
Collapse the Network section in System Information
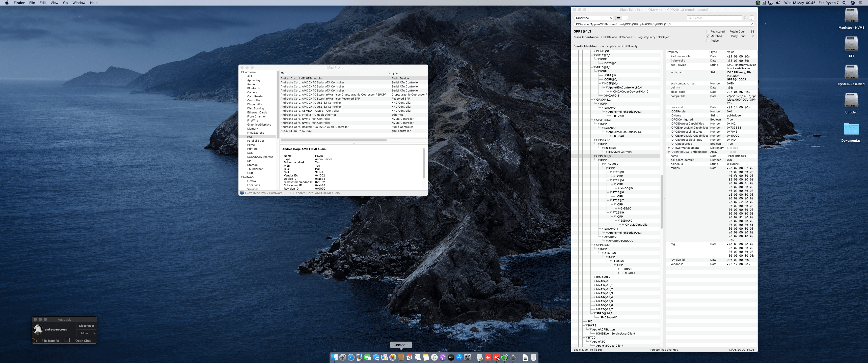coord(241,177)
